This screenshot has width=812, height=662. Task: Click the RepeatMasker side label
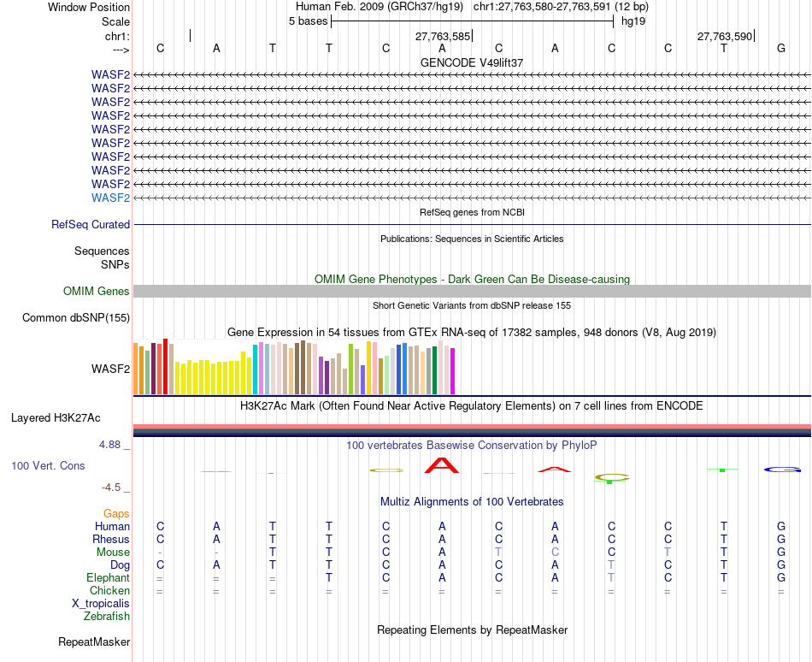(x=94, y=642)
